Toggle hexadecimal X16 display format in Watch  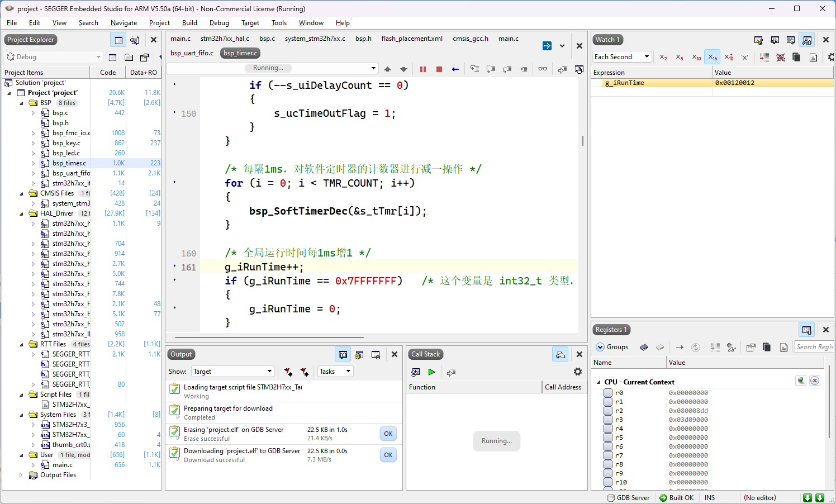click(x=712, y=57)
